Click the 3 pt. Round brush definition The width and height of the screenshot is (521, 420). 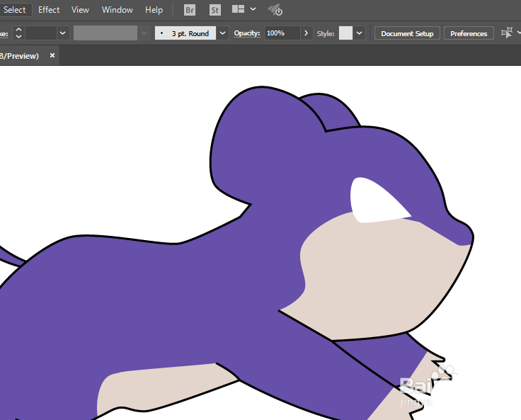pyautogui.click(x=185, y=33)
